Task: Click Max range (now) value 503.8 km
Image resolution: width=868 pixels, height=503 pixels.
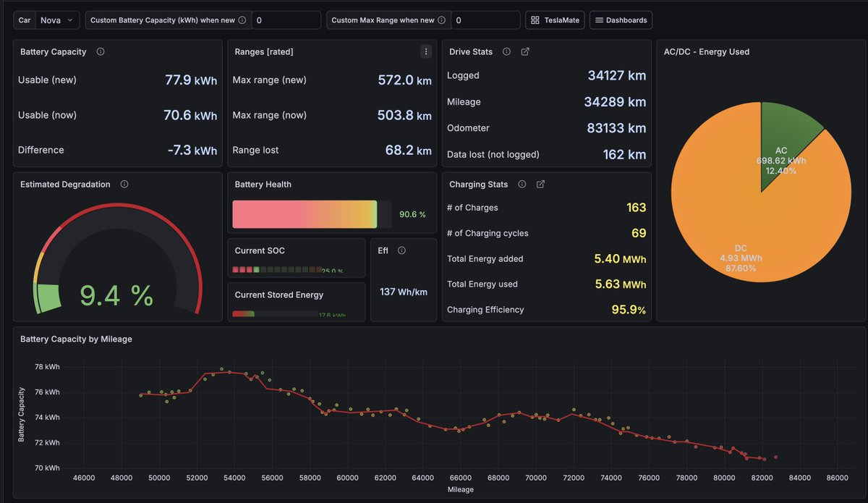Action: pyautogui.click(x=404, y=115)
